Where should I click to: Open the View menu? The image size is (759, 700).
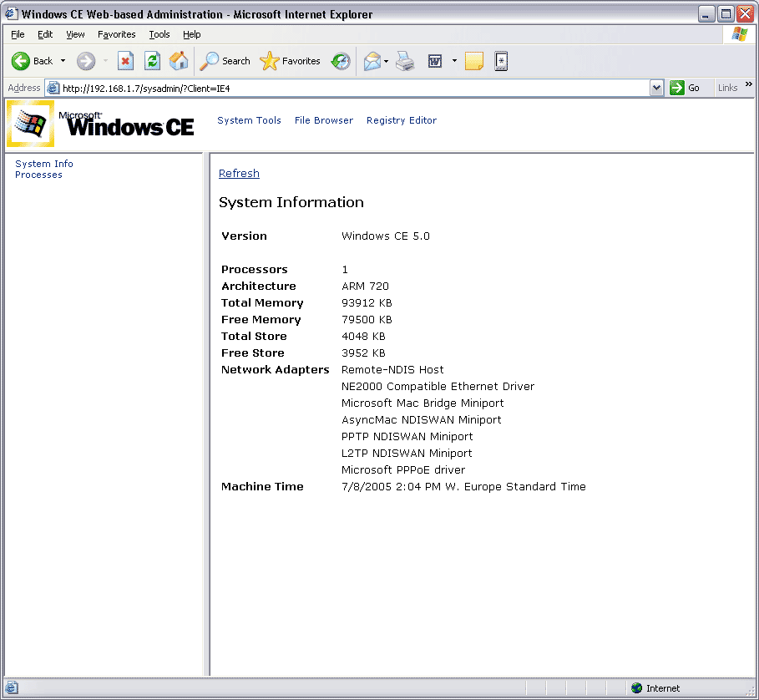[x=75, y=34]
